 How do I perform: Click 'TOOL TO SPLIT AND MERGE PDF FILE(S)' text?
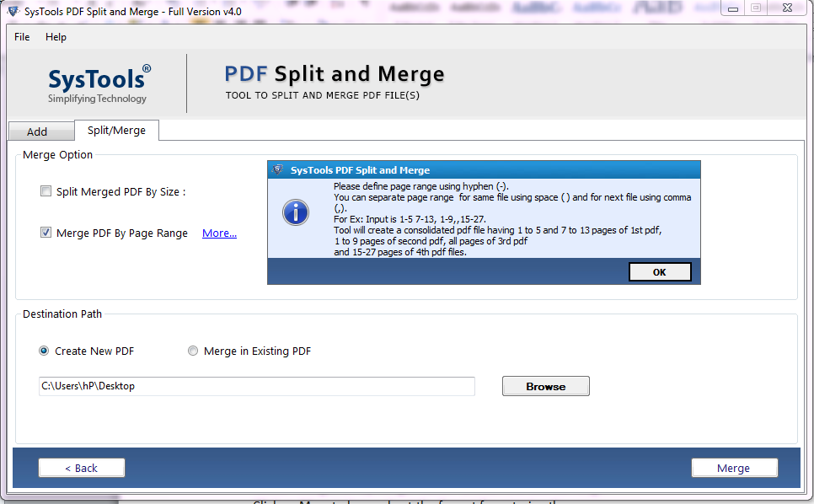point(323,95)
